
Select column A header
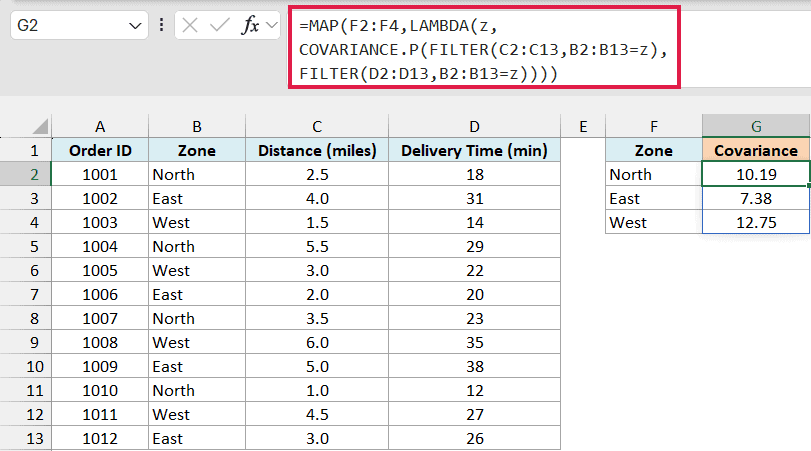100,127
